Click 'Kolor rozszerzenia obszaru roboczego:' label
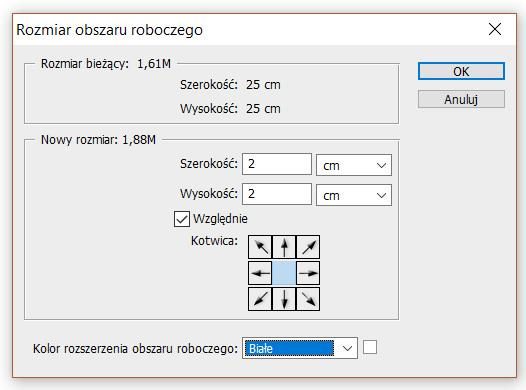This screenshot has width=526, height=390. pyautogui.click(x=135, y=349)
